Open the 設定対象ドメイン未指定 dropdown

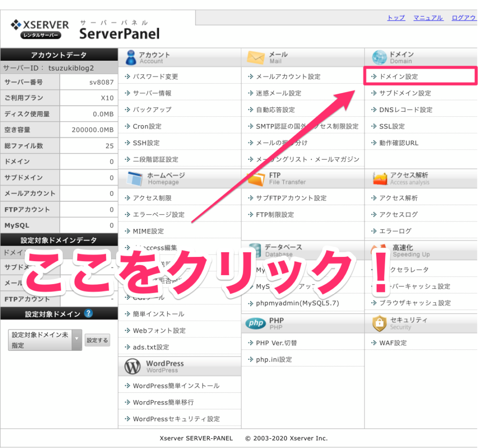pos(45,340)
